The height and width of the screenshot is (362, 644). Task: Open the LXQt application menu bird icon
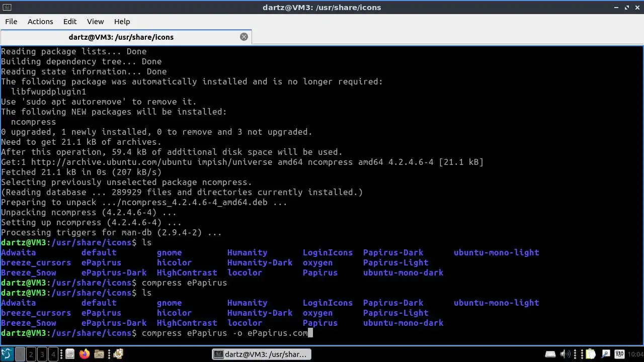coord(7,354)
